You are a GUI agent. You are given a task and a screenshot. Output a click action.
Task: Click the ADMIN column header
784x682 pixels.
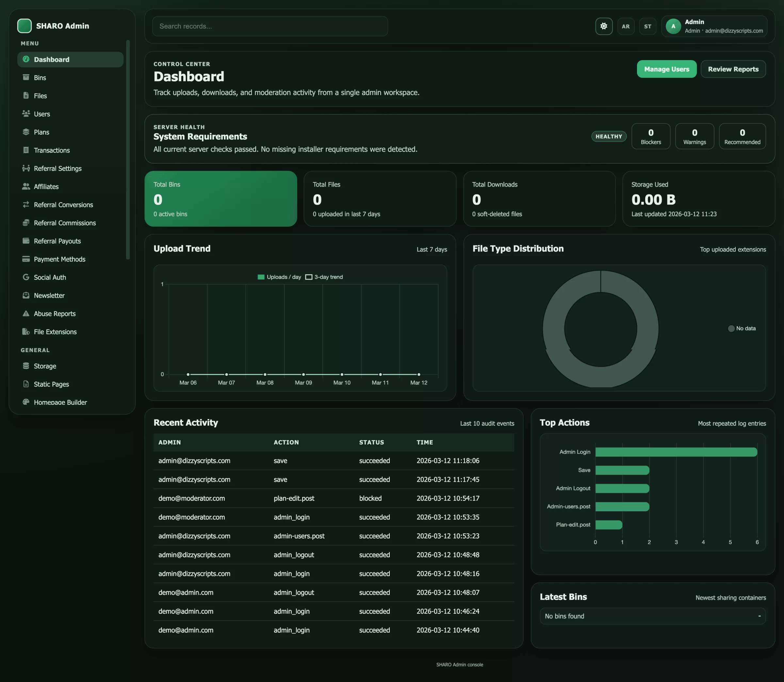(170, 442)
